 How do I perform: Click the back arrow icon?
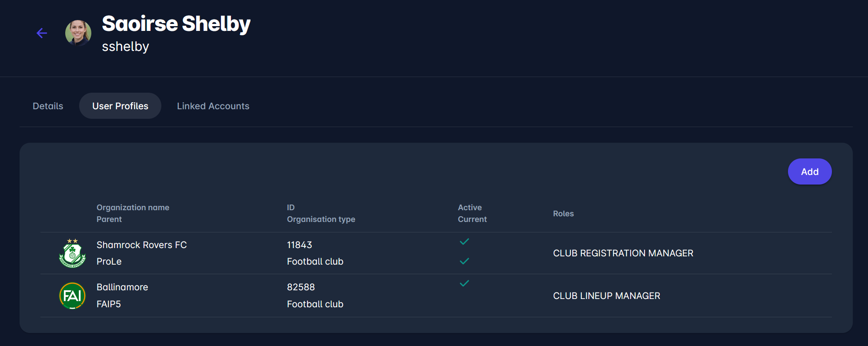point(42,33)
